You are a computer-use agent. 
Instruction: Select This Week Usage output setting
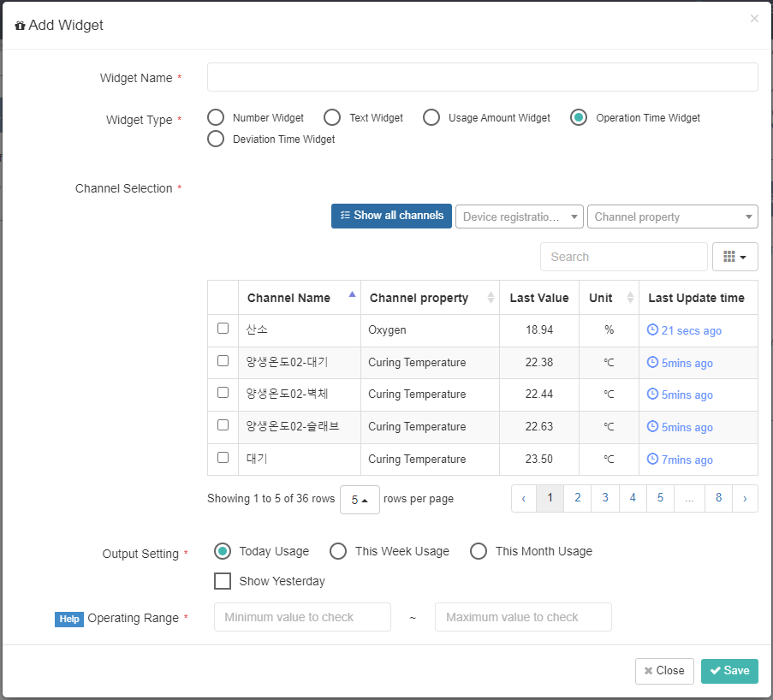click(337, 551)
